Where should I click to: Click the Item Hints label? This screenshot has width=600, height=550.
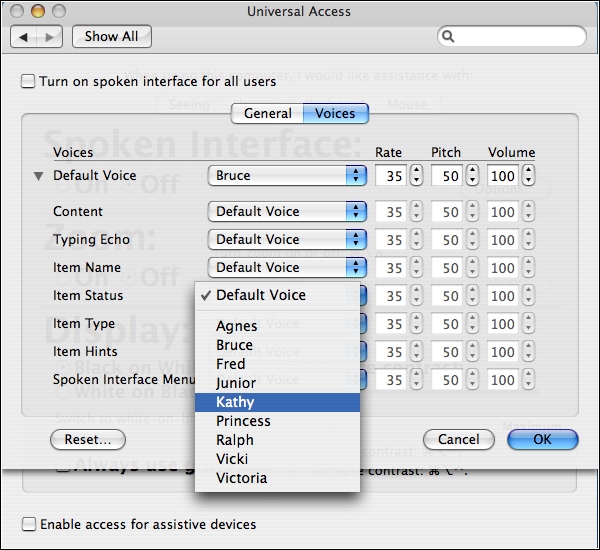(x=85, y=351)
